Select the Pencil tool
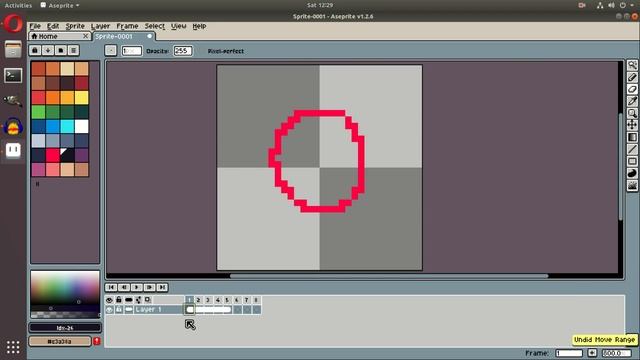Viewport: 640px width, 360px height. (x=632, y=77)
